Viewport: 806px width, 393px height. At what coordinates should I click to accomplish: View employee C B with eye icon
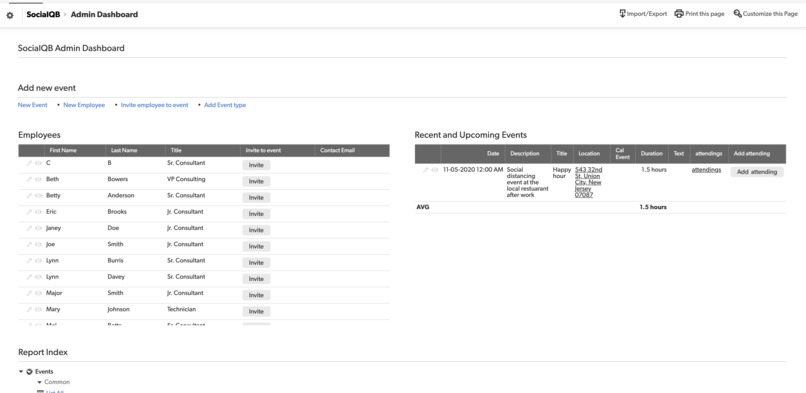[x=38, y=163]
